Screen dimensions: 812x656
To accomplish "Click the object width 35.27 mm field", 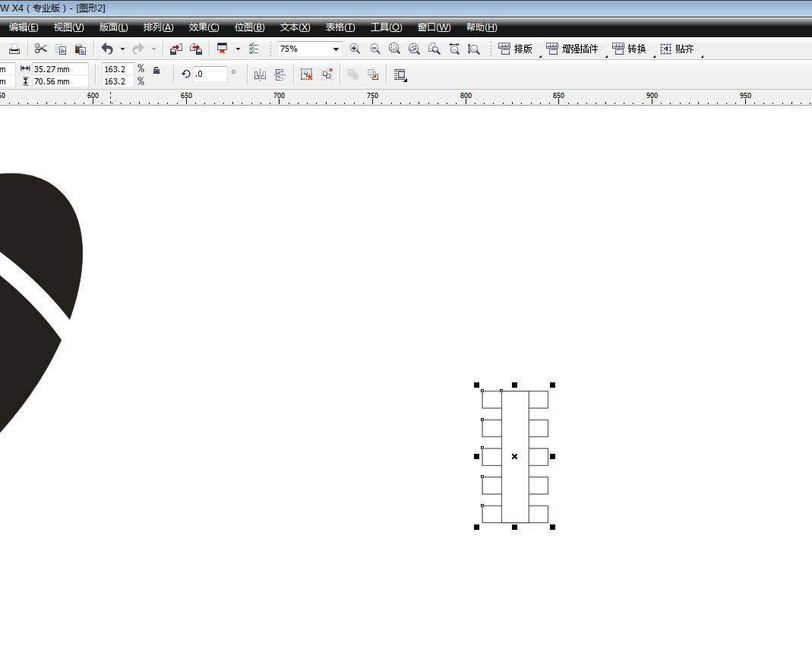I will tap(59, 69).
